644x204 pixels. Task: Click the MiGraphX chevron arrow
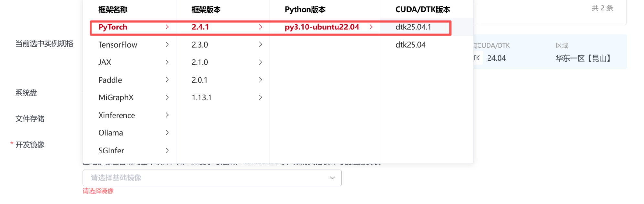[167, 97]
